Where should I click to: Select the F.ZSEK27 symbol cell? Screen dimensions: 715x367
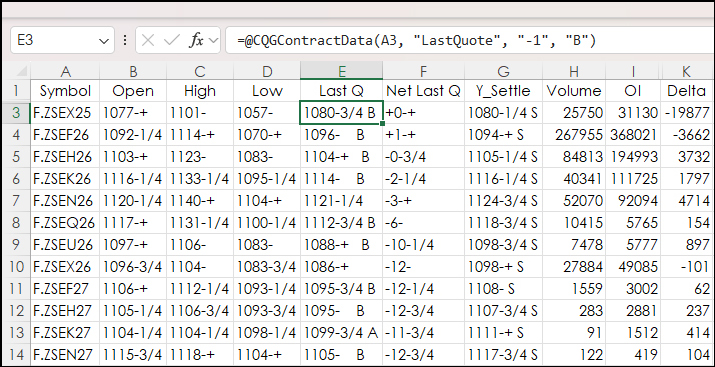65,333
